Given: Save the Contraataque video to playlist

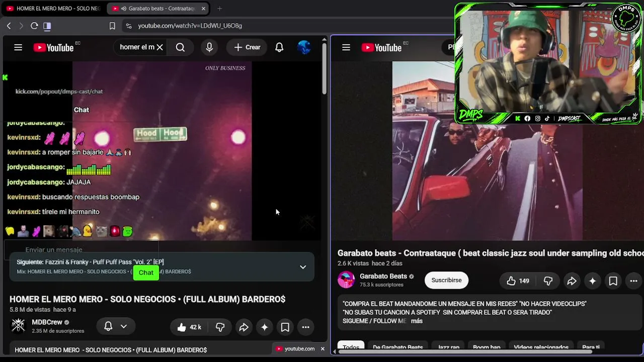Looking at the screenshot, I should (x=613, y=281).
